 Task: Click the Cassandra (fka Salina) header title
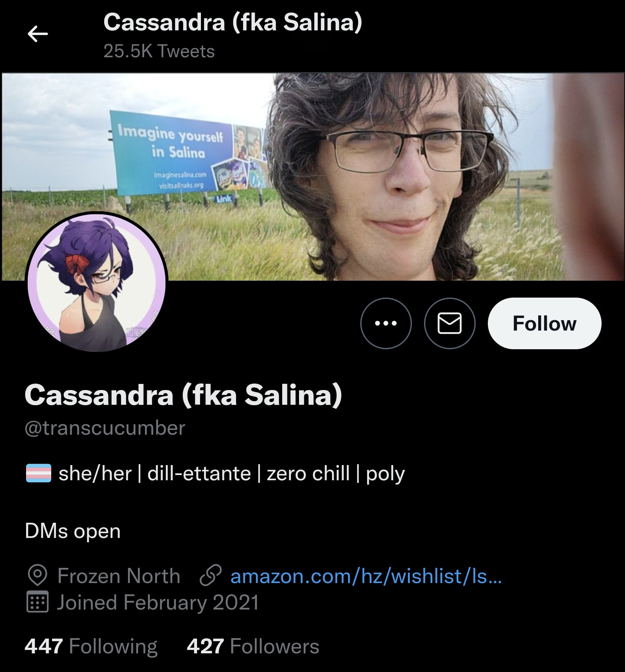click(x=233, y=22)
